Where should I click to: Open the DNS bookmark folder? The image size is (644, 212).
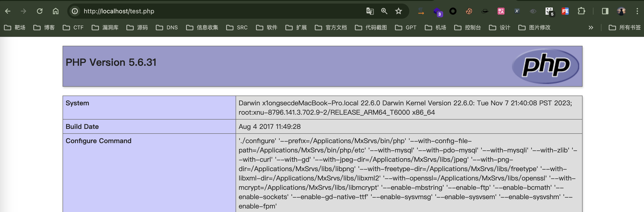[x=167, y=27]
